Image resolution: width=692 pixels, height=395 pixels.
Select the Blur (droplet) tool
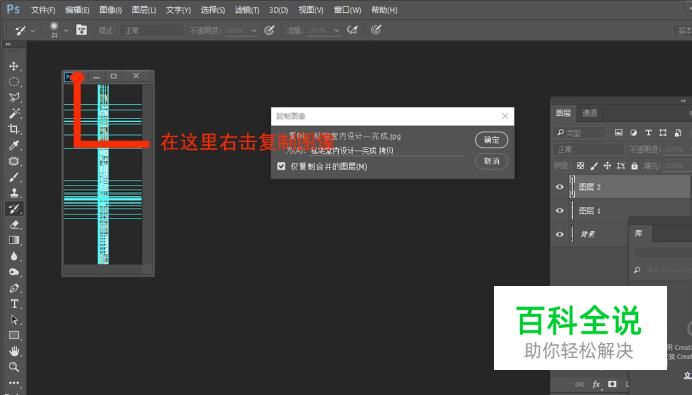(x=14, y=256)
